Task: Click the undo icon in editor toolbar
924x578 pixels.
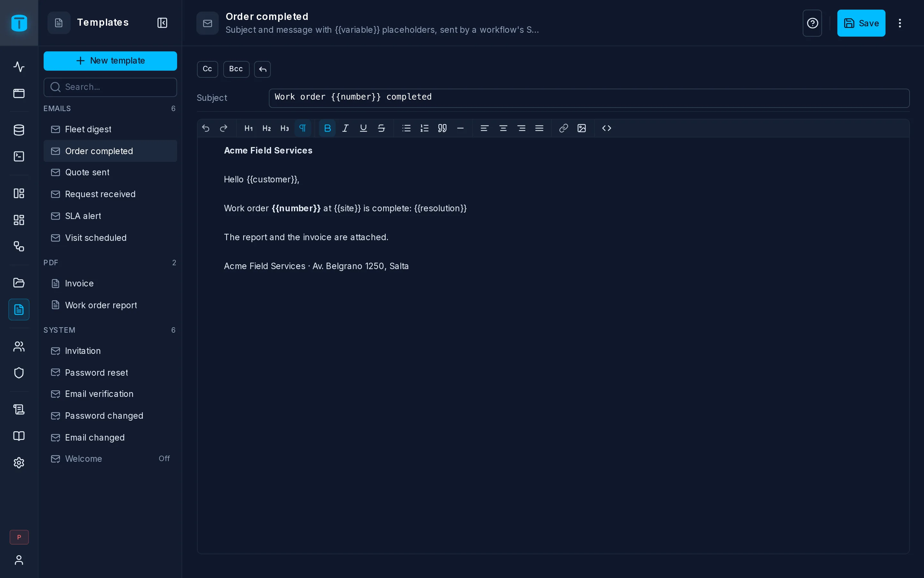Action: pyautogui.click(x=206, y=128)
